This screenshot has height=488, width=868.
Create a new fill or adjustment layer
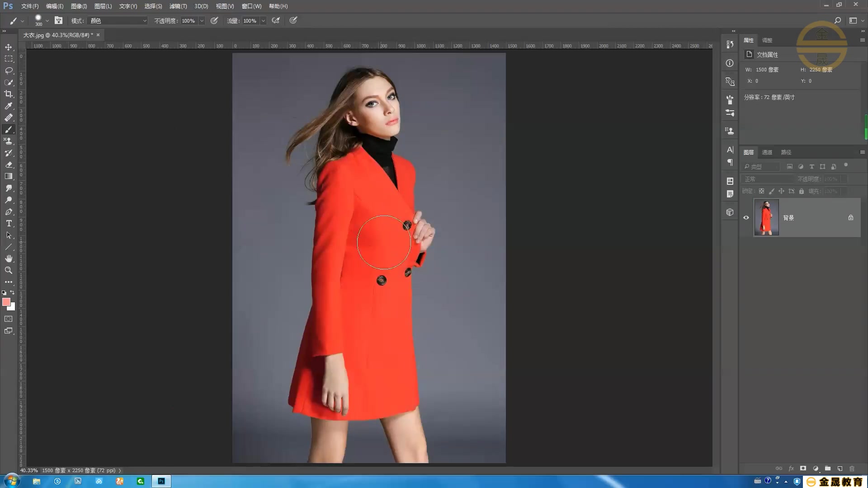[x=816, y=469]
